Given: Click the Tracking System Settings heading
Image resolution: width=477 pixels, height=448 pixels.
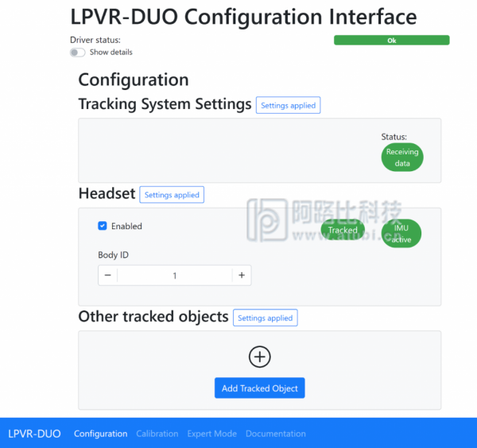Looking at the screenshot, I should 165,104.
